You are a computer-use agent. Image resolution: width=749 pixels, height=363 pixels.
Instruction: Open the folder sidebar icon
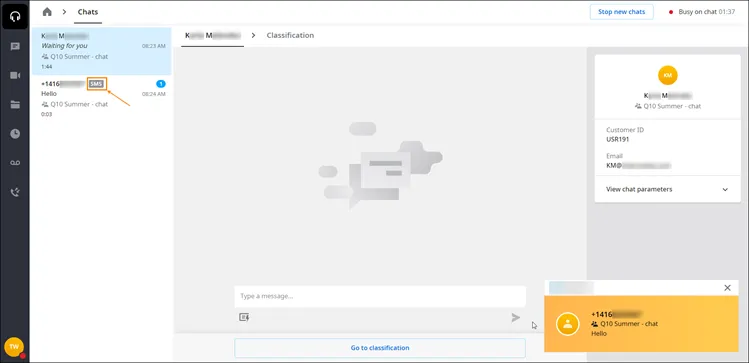coord(15,105)
